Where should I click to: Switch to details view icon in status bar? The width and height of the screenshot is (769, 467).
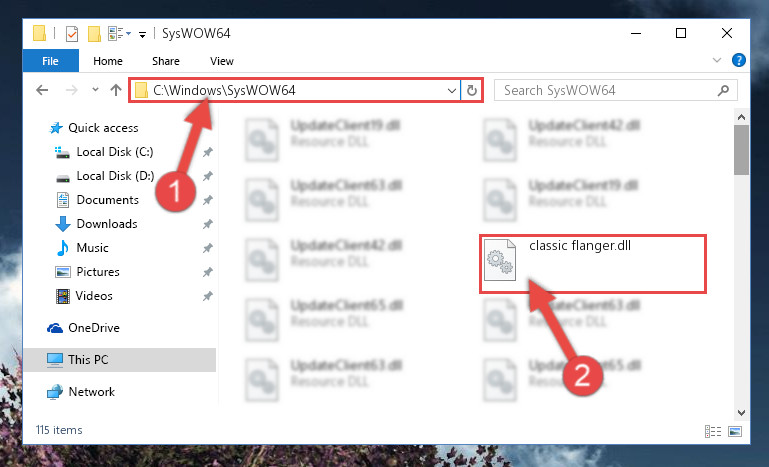tap(713, 431)
